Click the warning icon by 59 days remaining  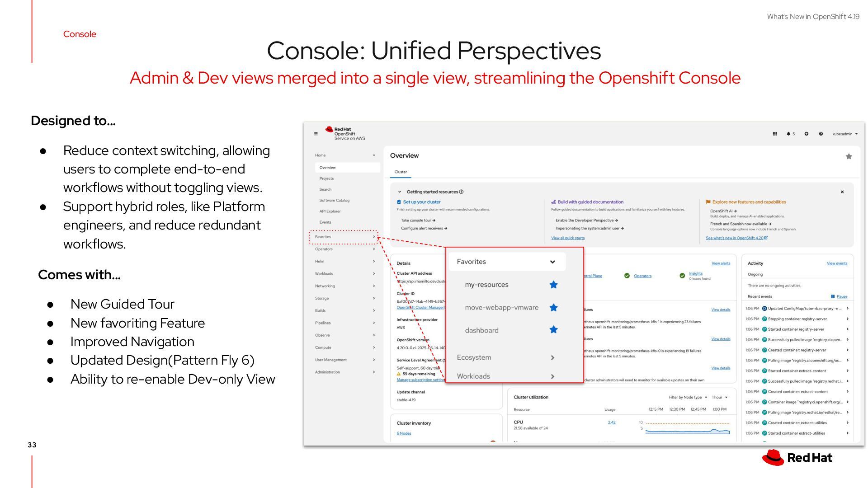(399, 374)
